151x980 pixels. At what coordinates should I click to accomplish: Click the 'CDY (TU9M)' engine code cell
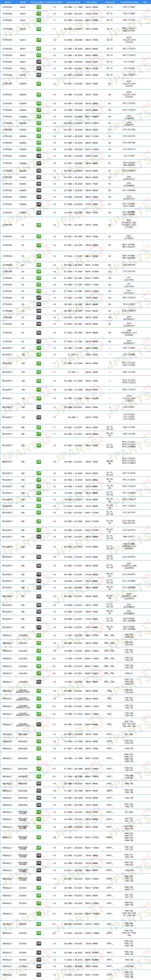pos(129,348)
